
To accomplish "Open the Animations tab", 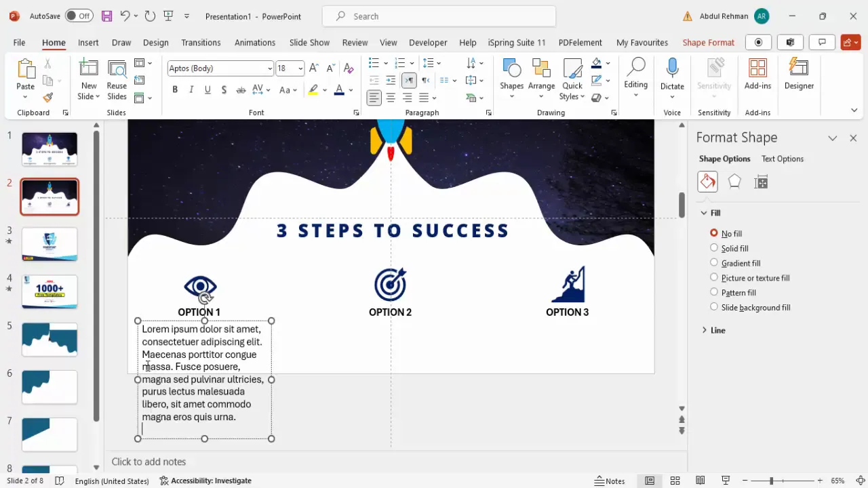I will pos(255,42).
